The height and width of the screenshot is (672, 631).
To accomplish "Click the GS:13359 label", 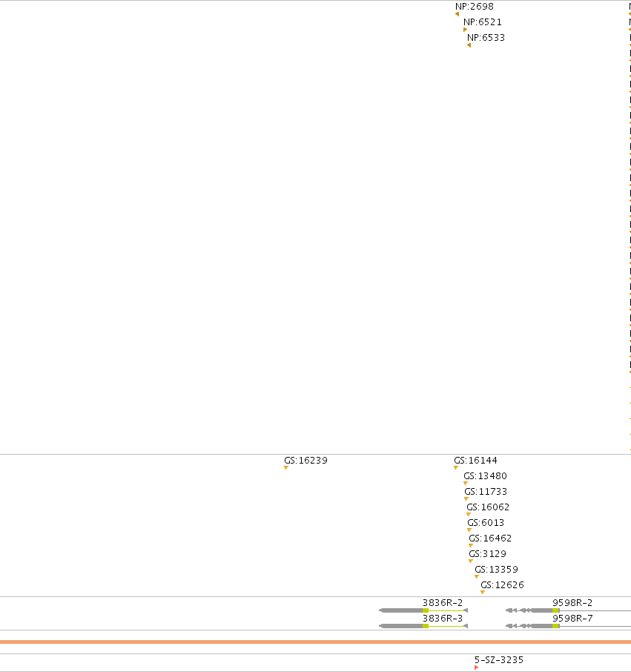I will 497,569.
